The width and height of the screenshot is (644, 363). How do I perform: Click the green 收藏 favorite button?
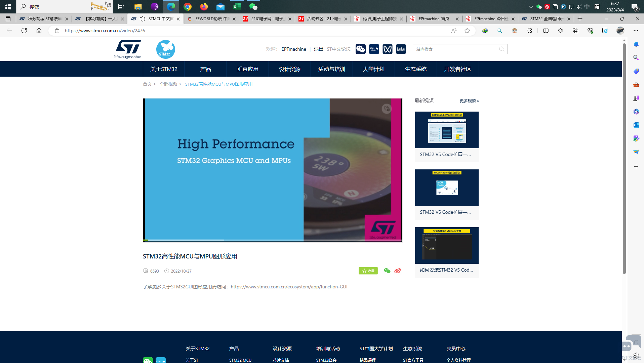tap(368, 271)
